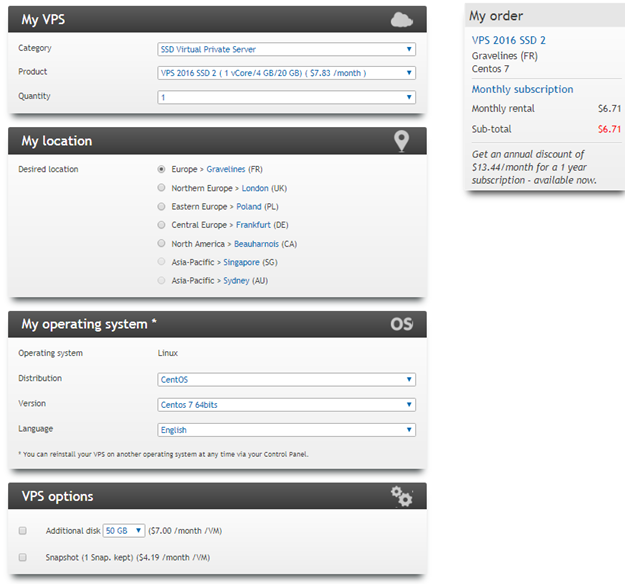The width and height of the screenshot is (627, 586).
Task: Open the Additional disk 50 GB size dropdown
Action: click(x=124, y=530)
